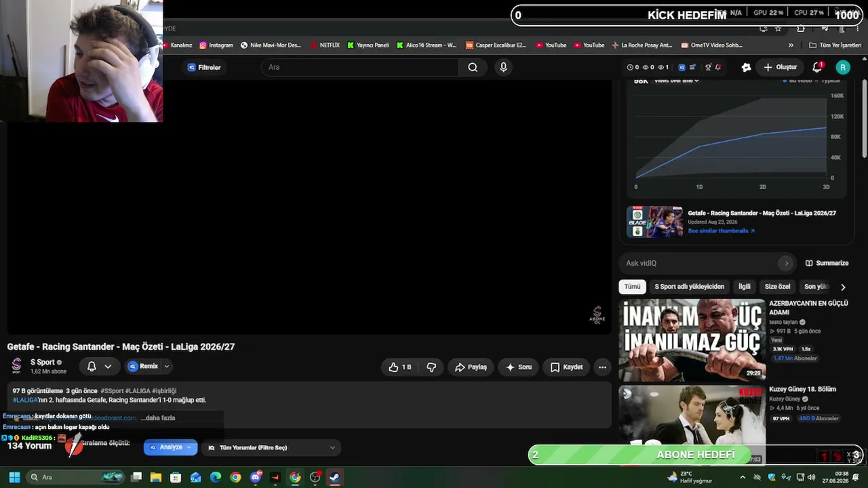Image resolution: width=868 pixels, height=488 pixels.
Task: Open the vidIQ extension icon in YouTube header
Action: (x=682, y=67)
